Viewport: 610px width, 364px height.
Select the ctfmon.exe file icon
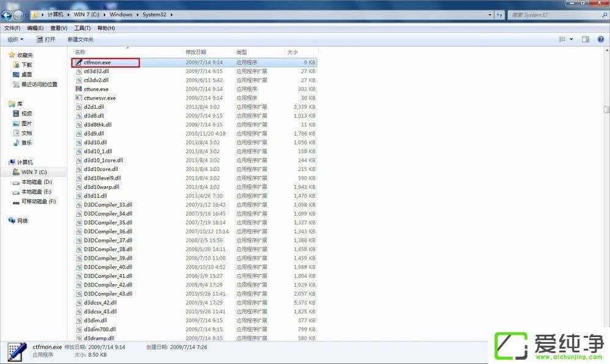pos(78,62)
